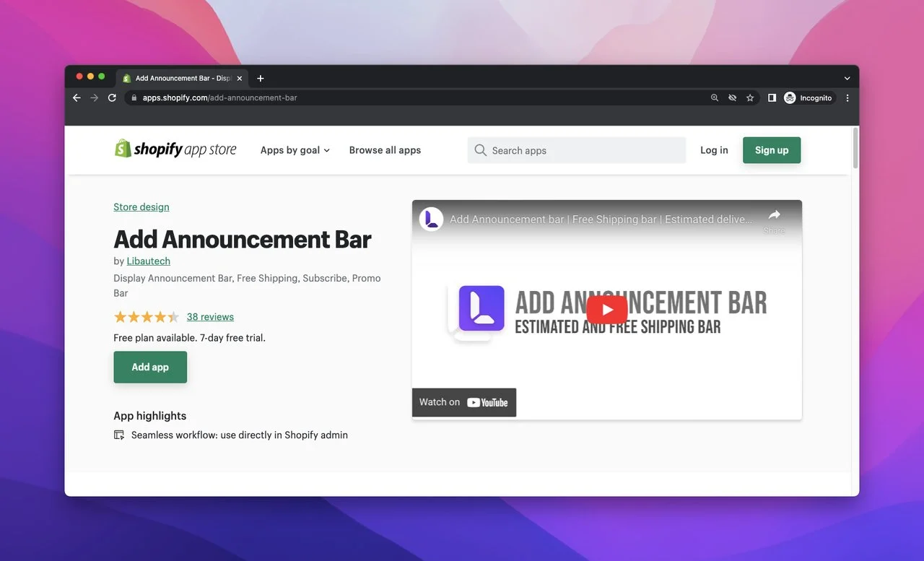Click the padlock site info icon

click(x=134, y=98)
